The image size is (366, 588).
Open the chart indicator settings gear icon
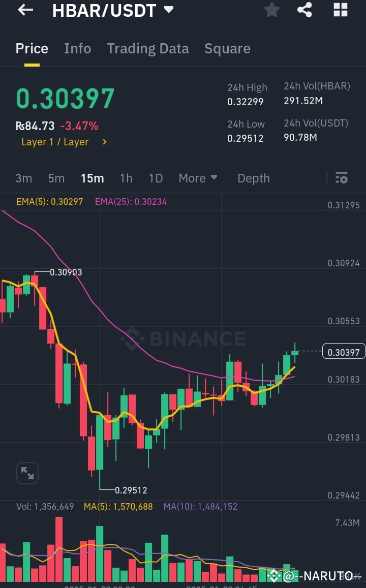pos(341,178)
